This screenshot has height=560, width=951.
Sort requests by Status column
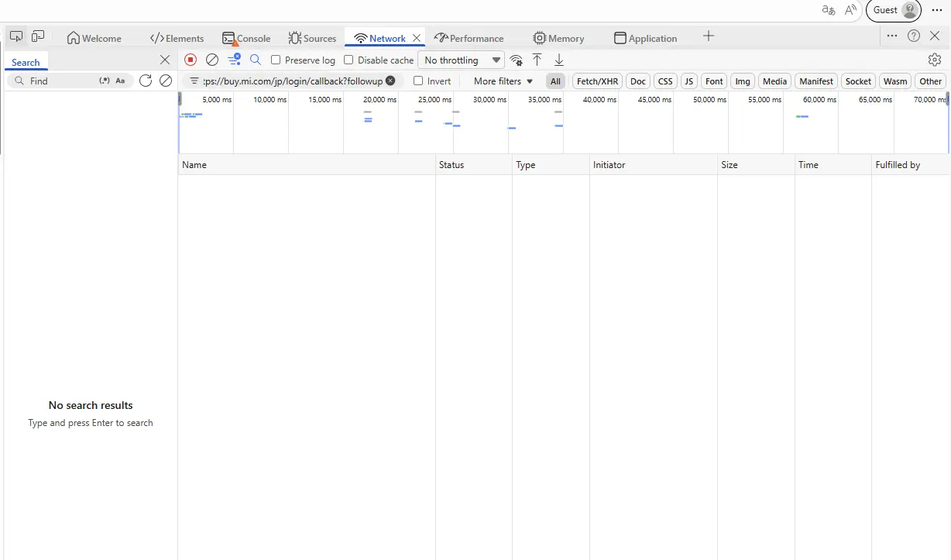(474, 165)
